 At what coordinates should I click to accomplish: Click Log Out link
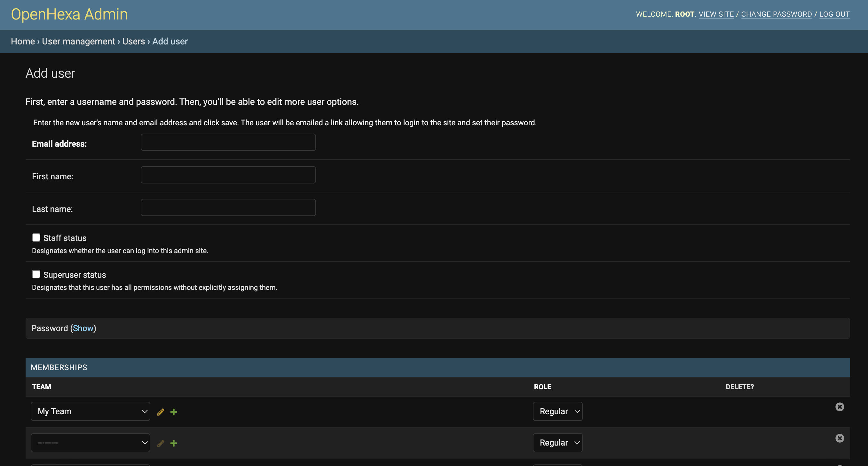click(x=834, y=14)
